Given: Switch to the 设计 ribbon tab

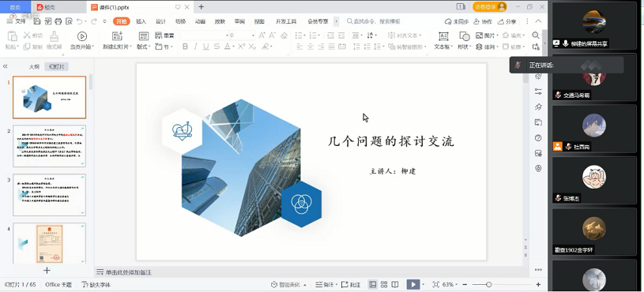Looking at the screenshot, I should 161,21.
